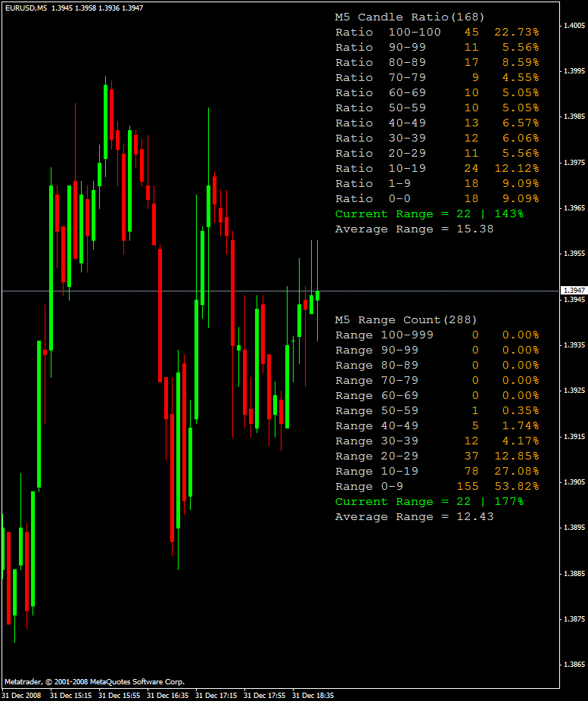Click the Ratio 10-19 row

437,169
